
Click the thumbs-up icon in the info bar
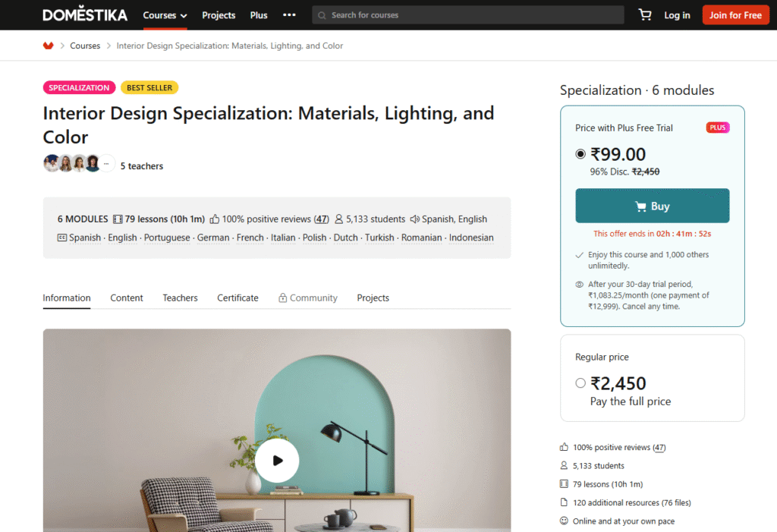pos(215,219)
